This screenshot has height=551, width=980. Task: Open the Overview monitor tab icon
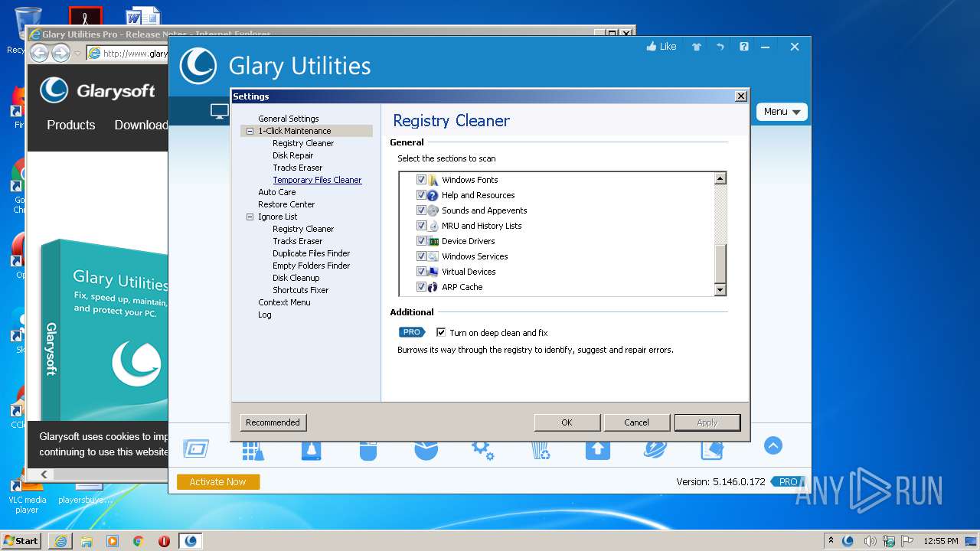[x=220, y=112]
